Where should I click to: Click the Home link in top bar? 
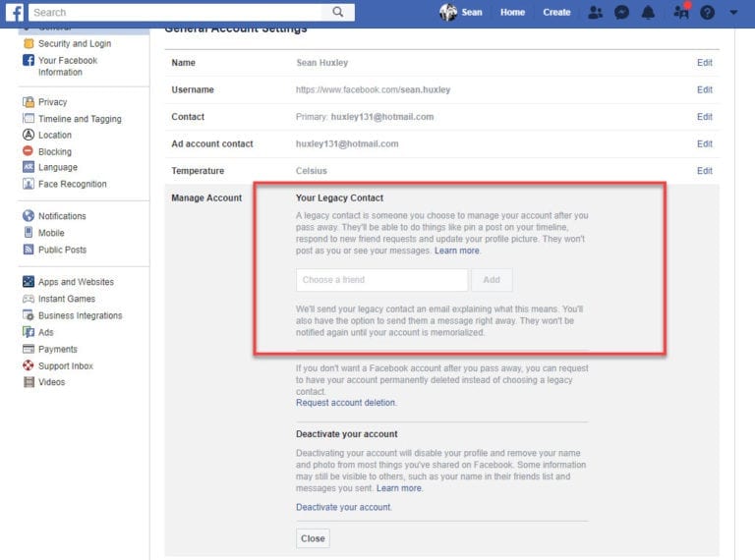pos(512,12)
